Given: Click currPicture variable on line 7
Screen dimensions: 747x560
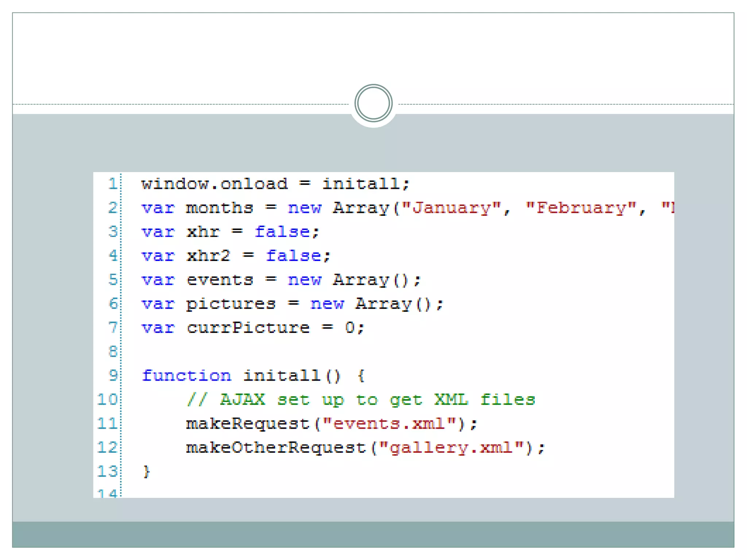Looking at the screenshot, I should pyautogui.click(x=248, y=328).
